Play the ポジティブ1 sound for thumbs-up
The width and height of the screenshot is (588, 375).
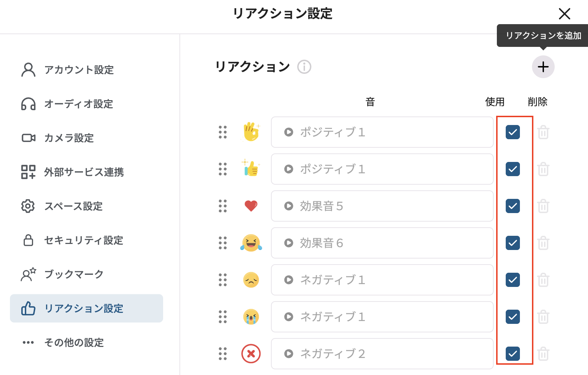click(288, 169)
